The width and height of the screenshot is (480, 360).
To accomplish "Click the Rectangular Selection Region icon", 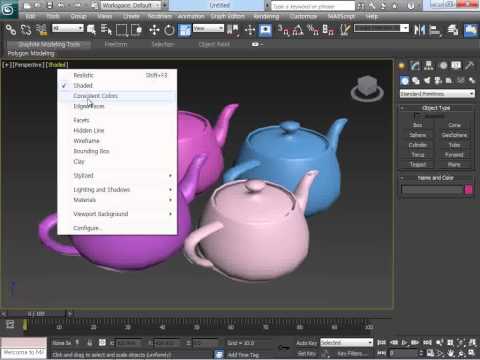I will coord(122,30).
